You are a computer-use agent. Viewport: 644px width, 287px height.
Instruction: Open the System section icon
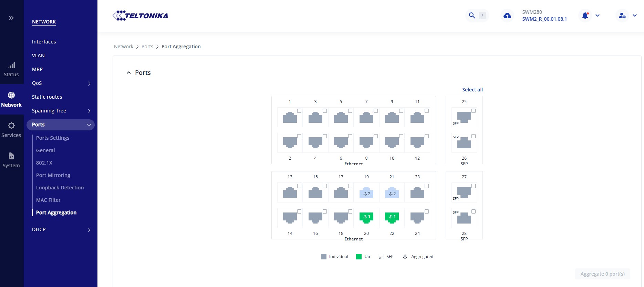click(x=11, y=160)
